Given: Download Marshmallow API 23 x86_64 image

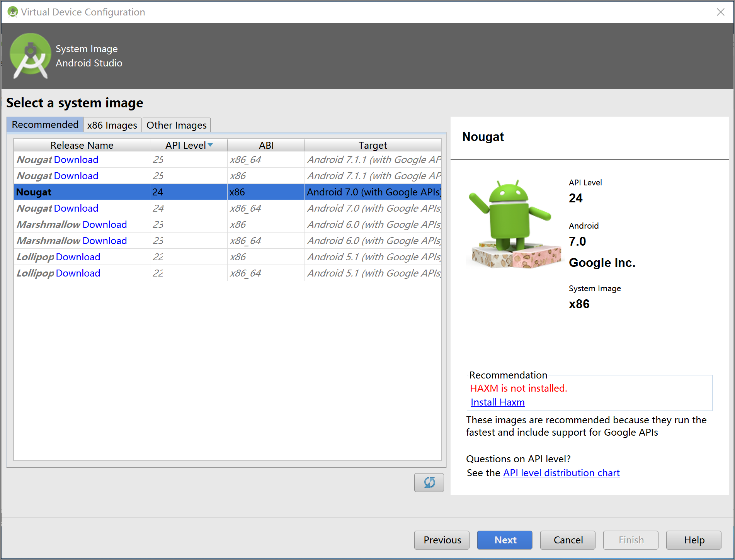Looking at the screenshot, I should 105,241.
